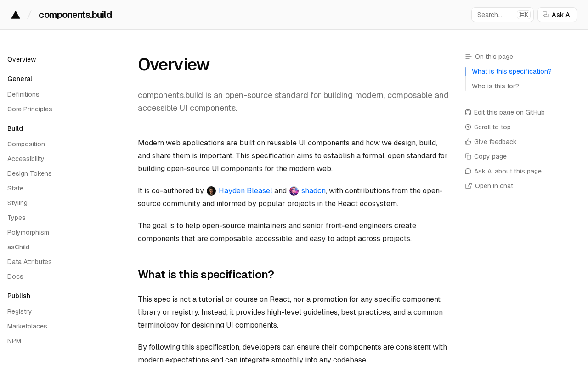Click the GitHub icon beside Edit this page

pyautogui.click(x=468, y=112)
